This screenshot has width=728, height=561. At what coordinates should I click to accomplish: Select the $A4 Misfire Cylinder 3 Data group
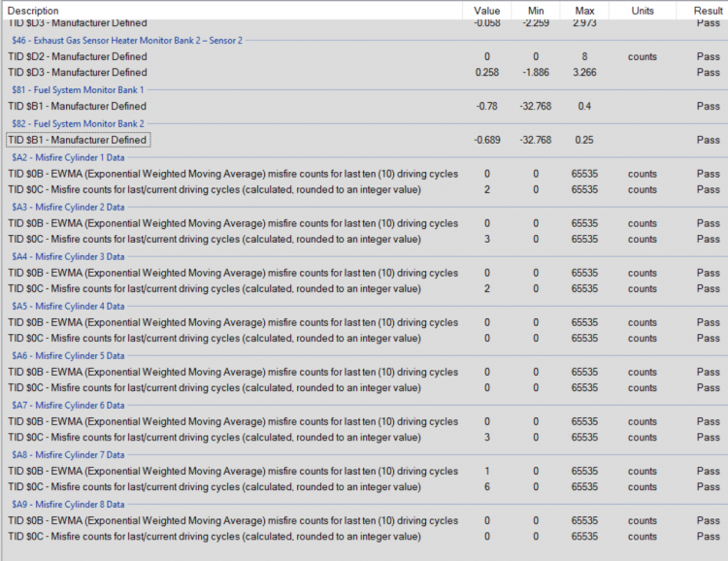[68, 257]
